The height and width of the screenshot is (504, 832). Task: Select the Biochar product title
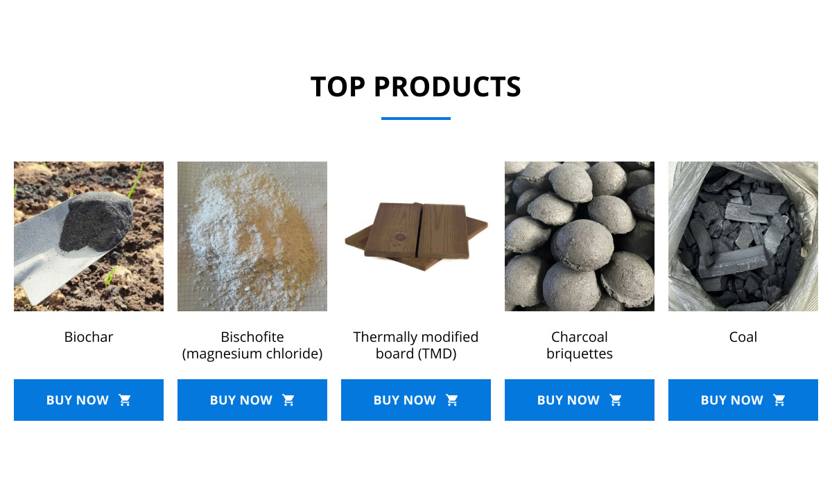click(89, 337)
